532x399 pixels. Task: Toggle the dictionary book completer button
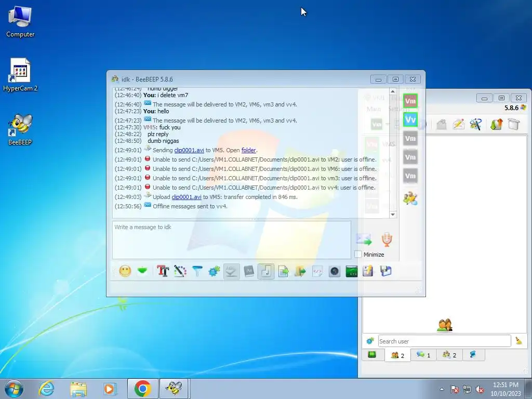[249, 271]
